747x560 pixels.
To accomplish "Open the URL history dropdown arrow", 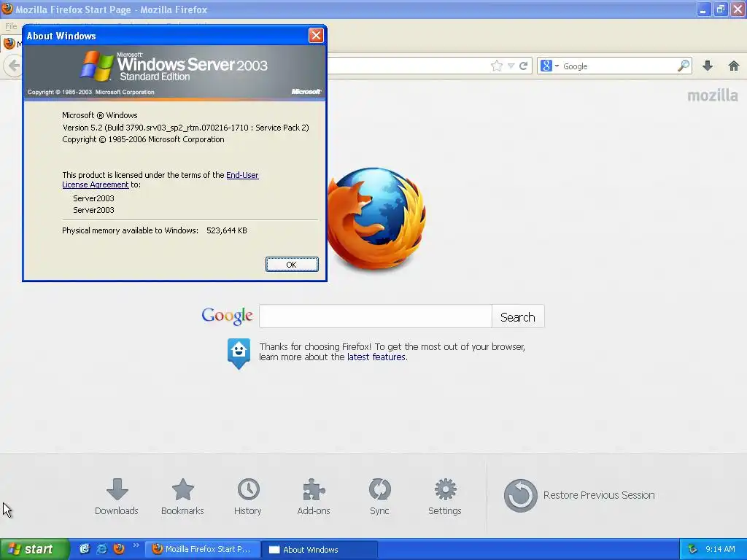I will click(511, 66).
